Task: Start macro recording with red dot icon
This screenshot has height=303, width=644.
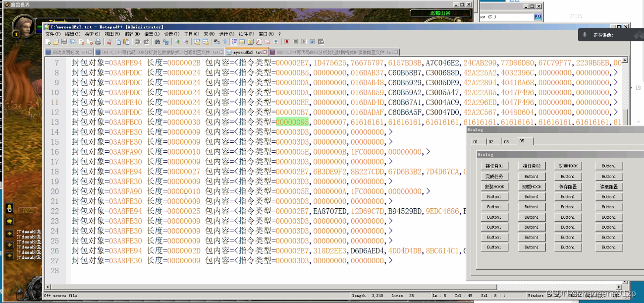Action: pyautogui.click(x=287, y=42)
